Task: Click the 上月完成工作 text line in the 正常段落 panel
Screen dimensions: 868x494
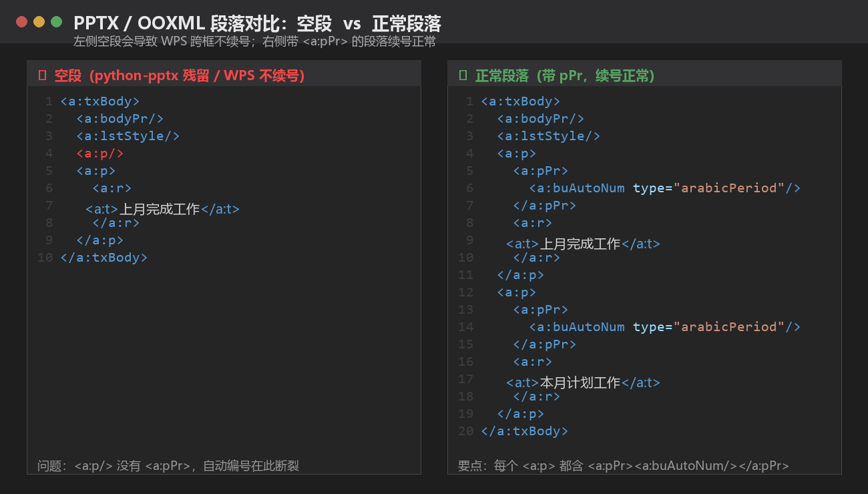Action: 583,244
